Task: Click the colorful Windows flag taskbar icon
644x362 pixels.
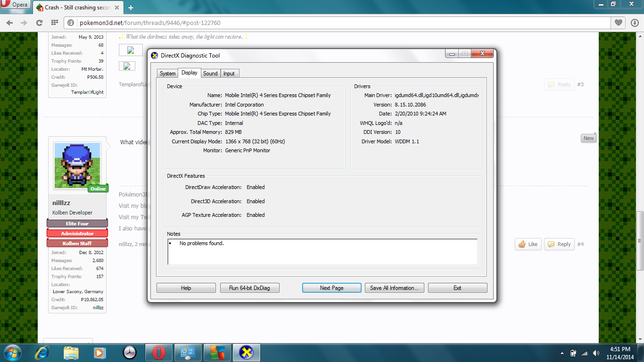Action: 217,353
